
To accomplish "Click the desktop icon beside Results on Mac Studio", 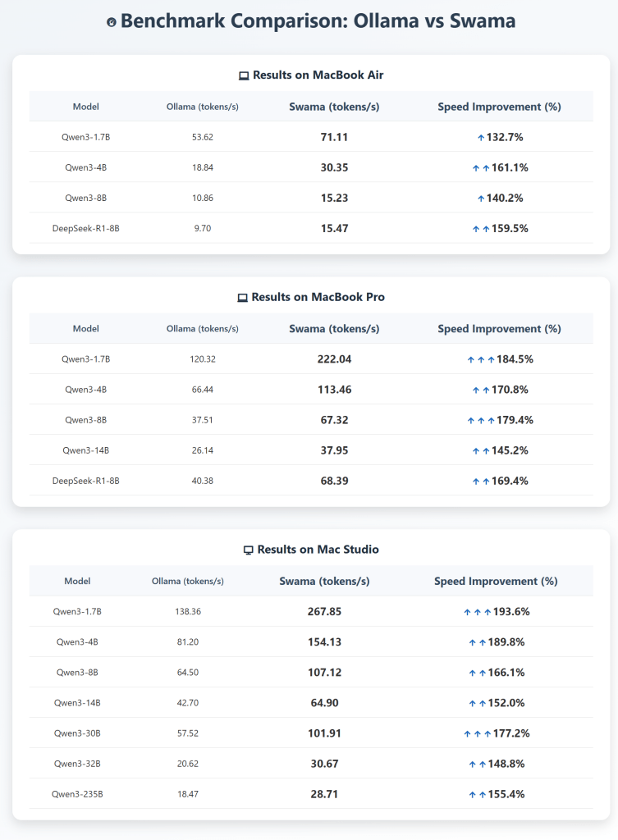I will [248, 550].
